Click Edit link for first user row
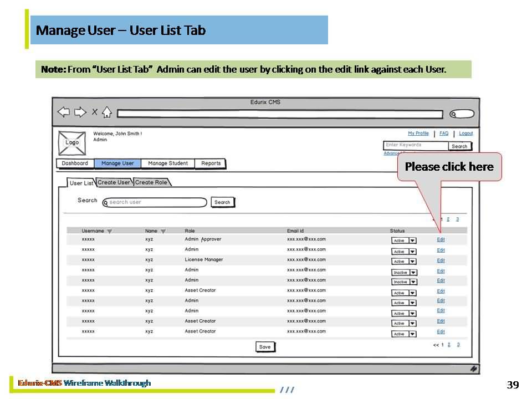This screenshot has width=532, height=399. (x=441, y=240)
